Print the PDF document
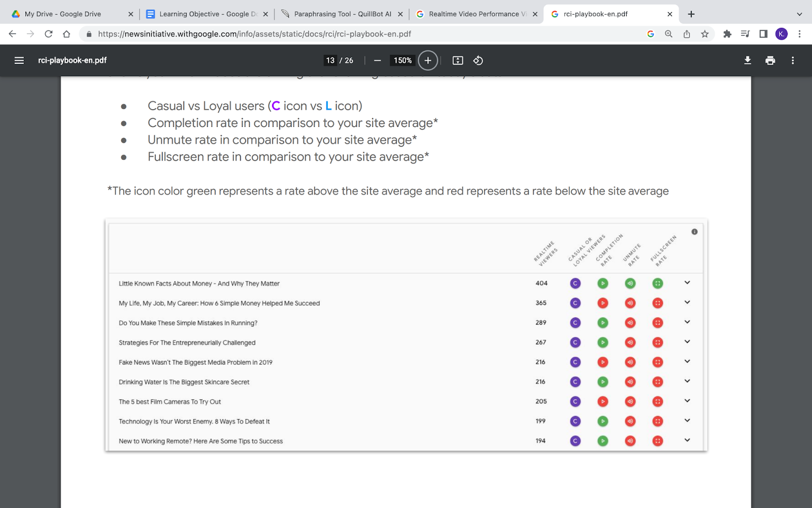The width and height of the screenshot is (812, 508). (x=770, y=60)
